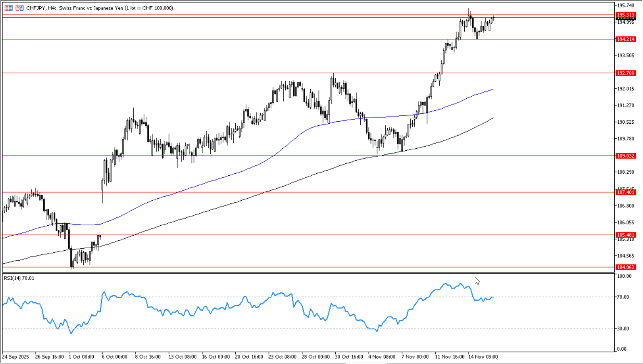This screenshot has width=643, height=364.
Task: Select the 194.214 horizontal level label
Action: pyautogui.click(x=626, y=39)
